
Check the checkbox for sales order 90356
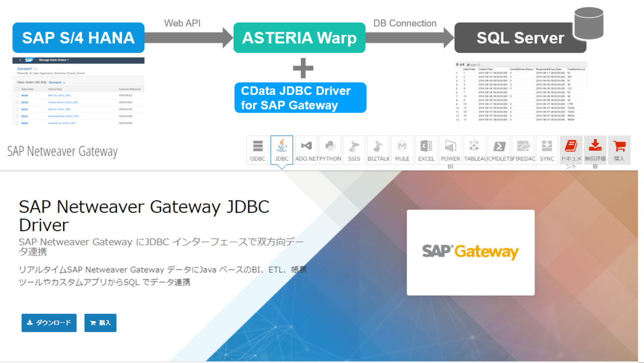pyautogui.click(x=17, y=95)
